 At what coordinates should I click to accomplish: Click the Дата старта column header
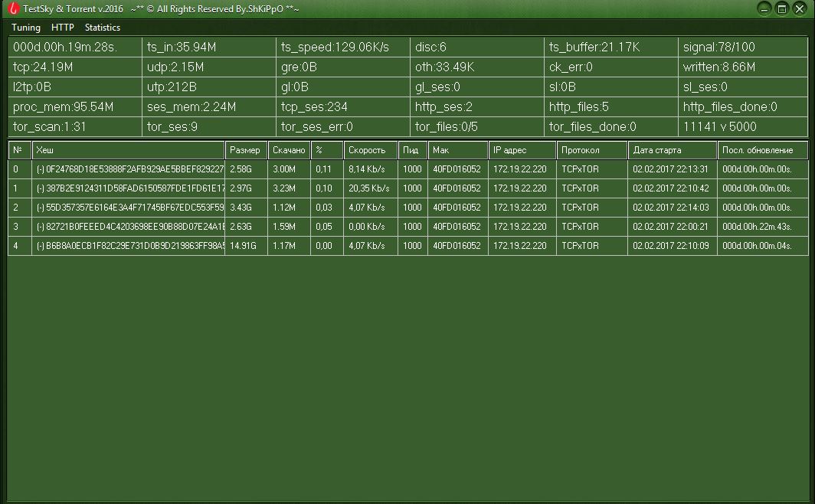tap(672, 150)
